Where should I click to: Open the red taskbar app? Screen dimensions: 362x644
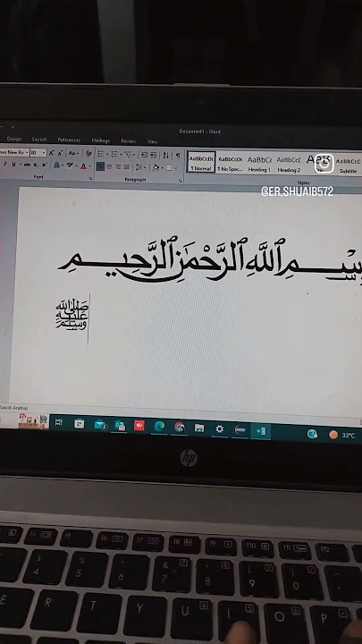click(139, 426)
